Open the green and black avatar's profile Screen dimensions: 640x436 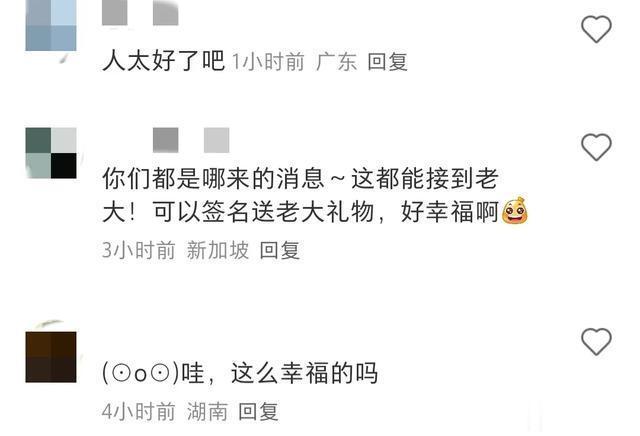pyautogui.click(x=51, y=153)
